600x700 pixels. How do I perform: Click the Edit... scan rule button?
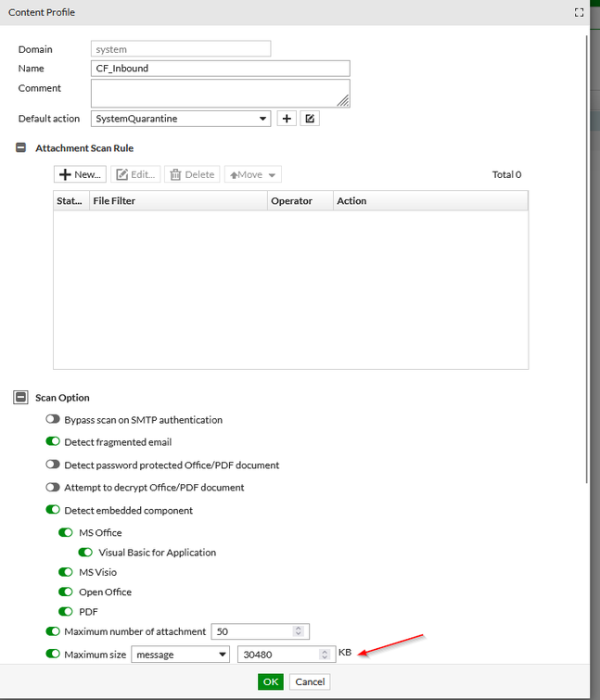[135, 174]
